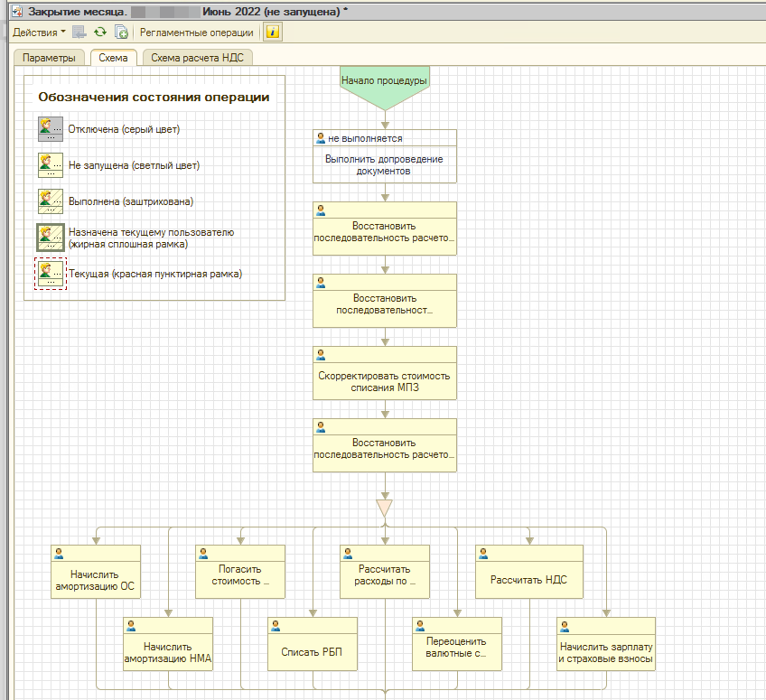Select the Схема tab
Image resolution: width=766 pixels, height=700 pixels.
pyautogui.click(x=114, y=58)
